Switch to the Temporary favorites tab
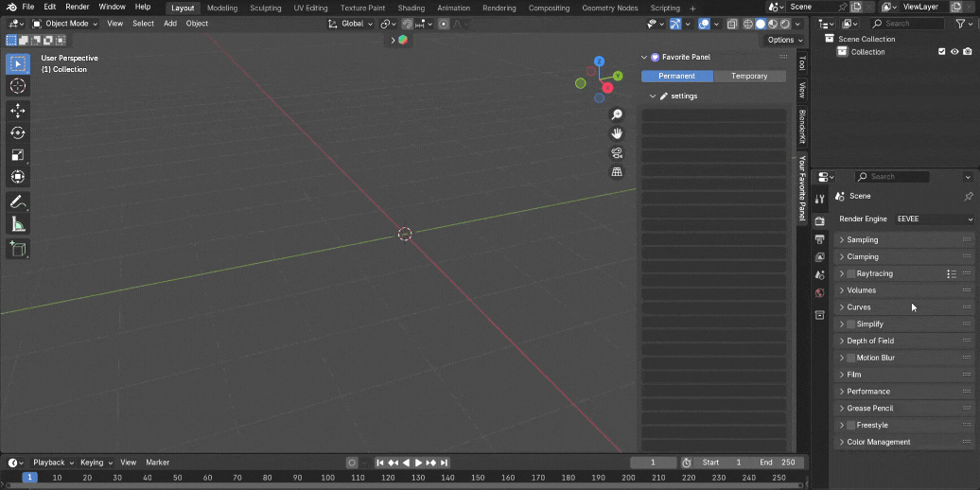The height and width of the screenshot is (490, 980). 749,77
